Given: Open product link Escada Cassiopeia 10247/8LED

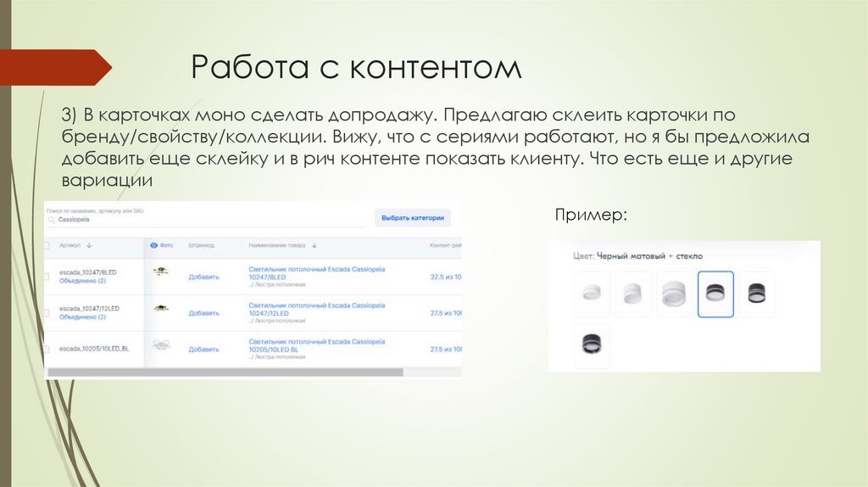Looking at the screenshot, I should (x=317, y=273).
